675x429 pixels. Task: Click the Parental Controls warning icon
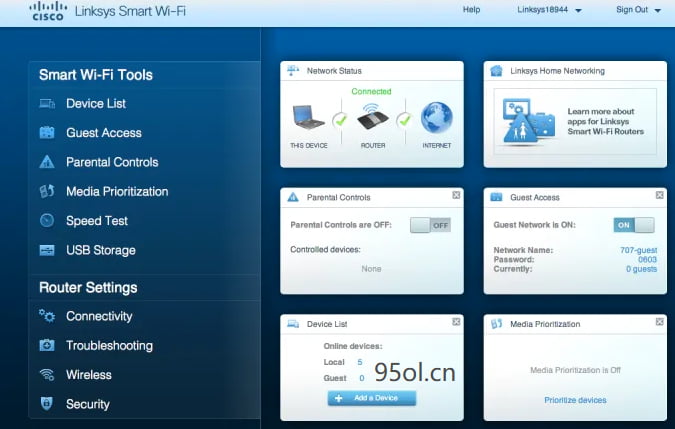(47, 162)
